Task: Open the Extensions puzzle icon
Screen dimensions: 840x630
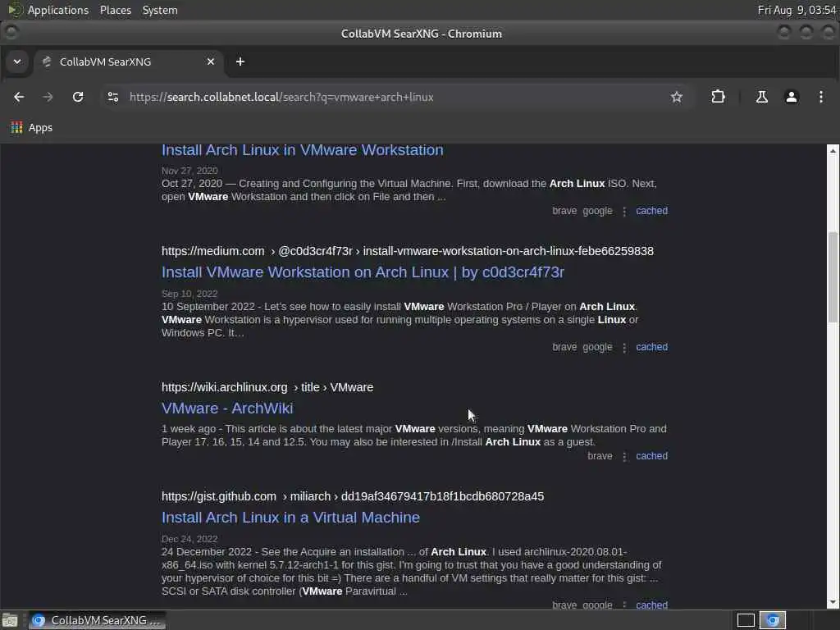Action: pos(718,97)
